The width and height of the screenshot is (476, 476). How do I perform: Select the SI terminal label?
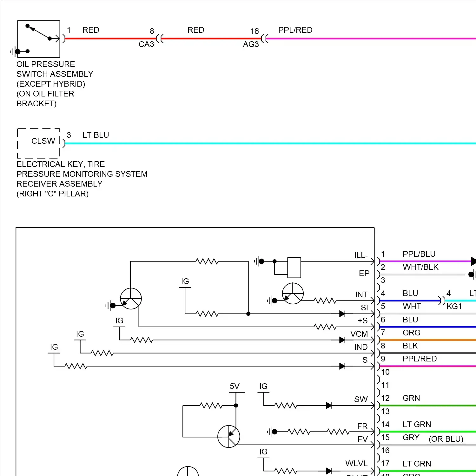pos(364,307)
